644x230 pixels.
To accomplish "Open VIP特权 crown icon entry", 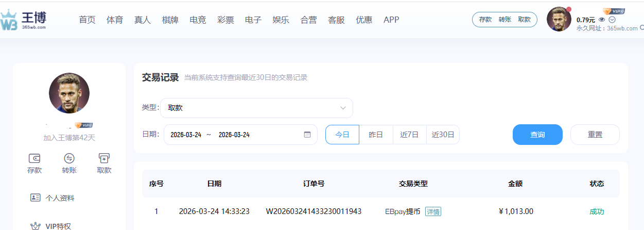I will 36,226.
